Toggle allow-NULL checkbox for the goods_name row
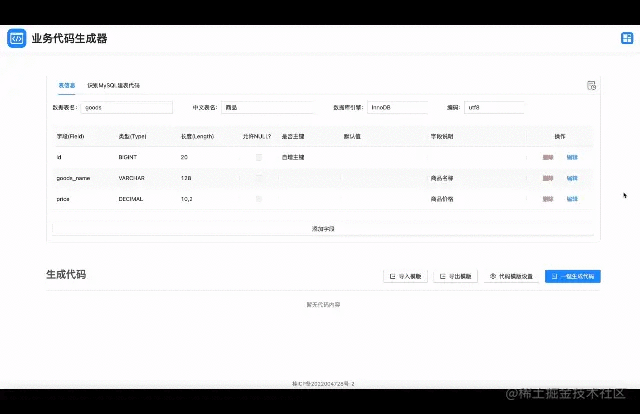640x414 pixels. click(x=259, y=178)
